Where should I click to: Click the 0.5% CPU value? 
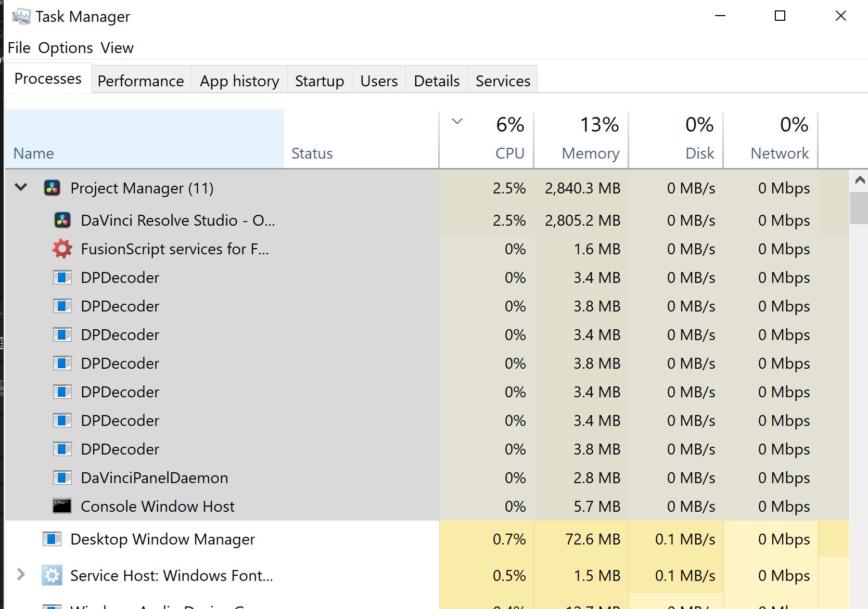coord(509,575)
